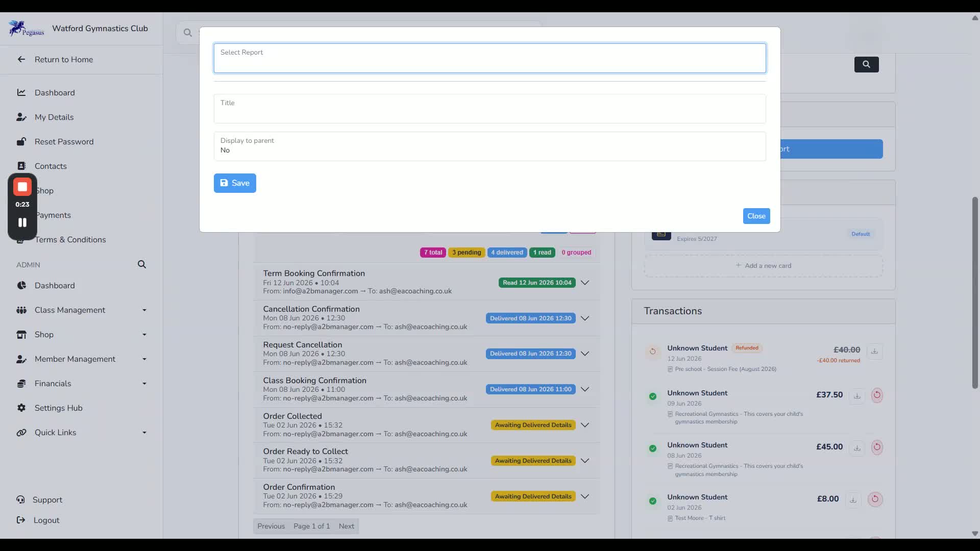Click the admin Shop storefront icon

click(x=21, y=335)
